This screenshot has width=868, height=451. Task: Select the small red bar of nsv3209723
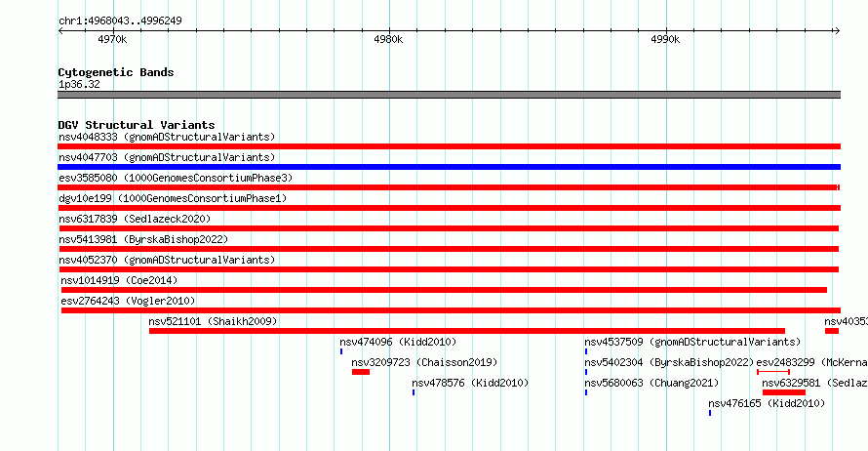coord(361,372)
